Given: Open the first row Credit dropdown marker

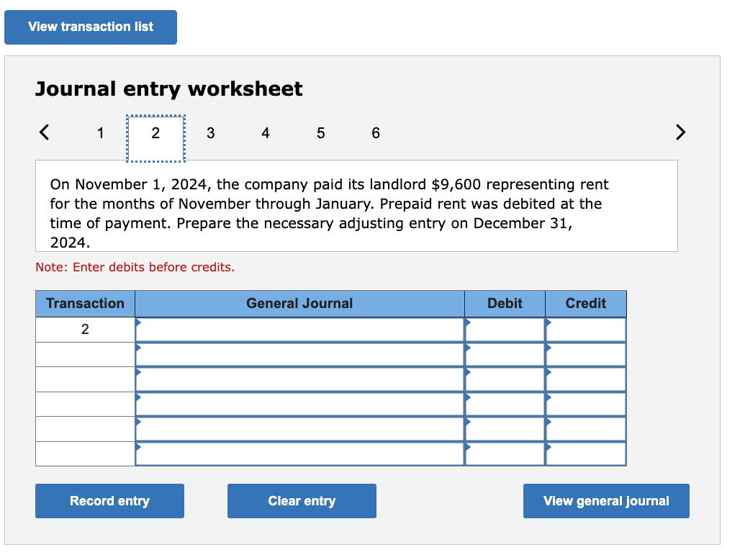Looking at the screenshot, I should (x=549, y=324).
